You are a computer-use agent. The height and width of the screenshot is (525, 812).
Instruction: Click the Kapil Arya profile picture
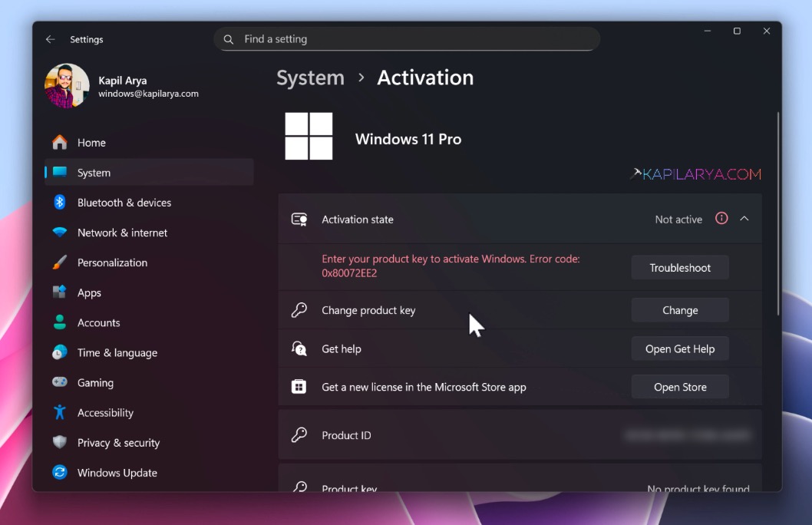click(66, 85)
